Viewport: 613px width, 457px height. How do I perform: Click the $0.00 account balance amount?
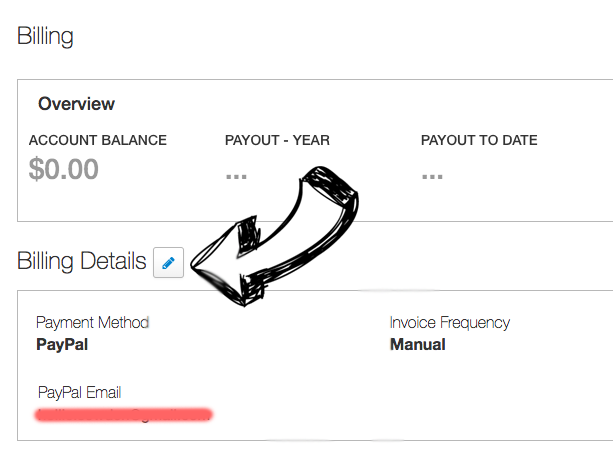pyautogui.click(x=63, y=169)
